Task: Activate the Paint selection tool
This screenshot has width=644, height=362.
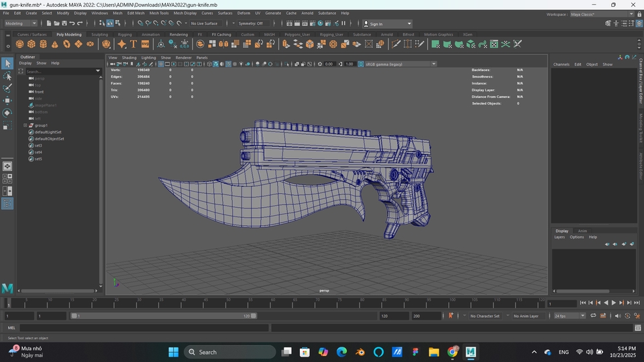Action: (7, 88)
